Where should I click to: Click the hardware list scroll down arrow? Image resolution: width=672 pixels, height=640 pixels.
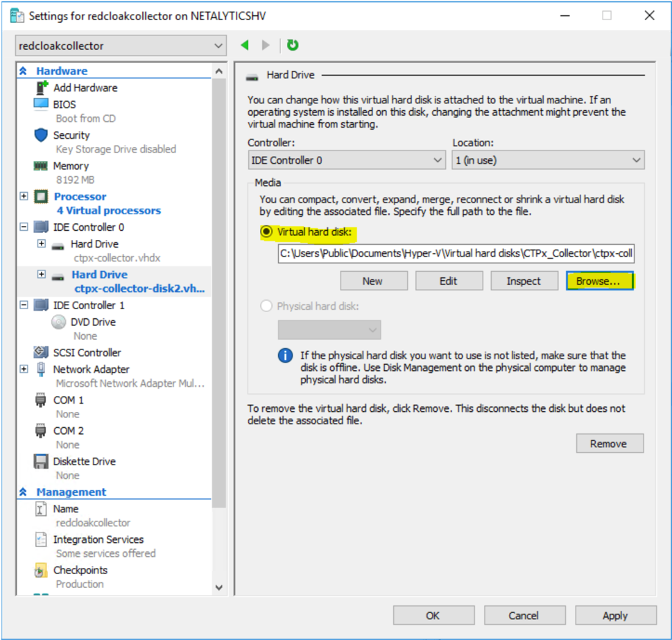[x=219, y=587]
